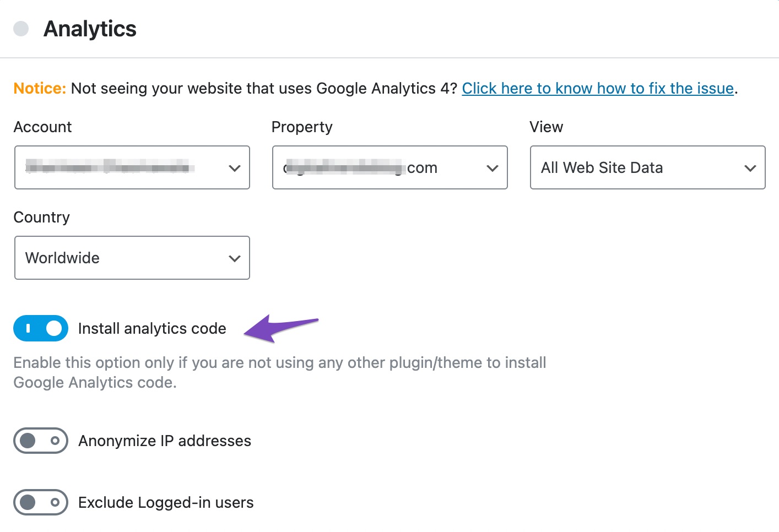Click the Property field label
The image size is (779, 532).
point(302,127)
